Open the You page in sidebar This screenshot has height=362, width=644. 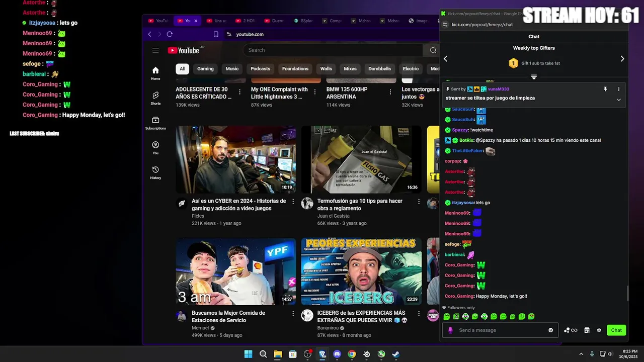155,148
